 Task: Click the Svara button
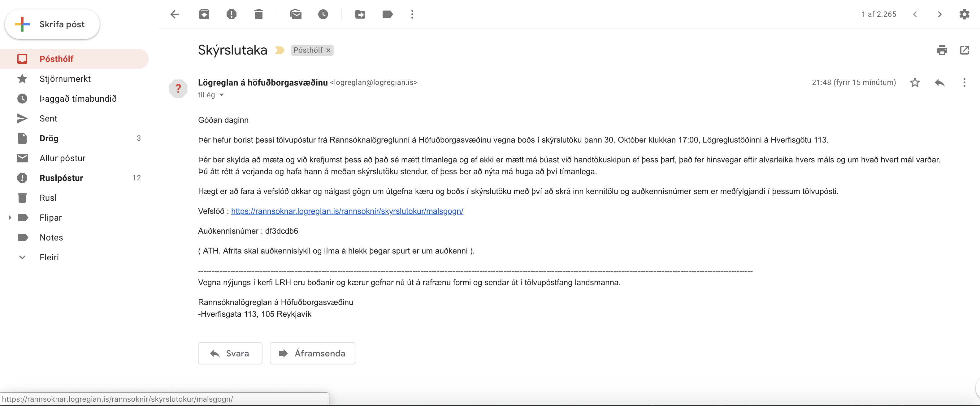[230, 353]
